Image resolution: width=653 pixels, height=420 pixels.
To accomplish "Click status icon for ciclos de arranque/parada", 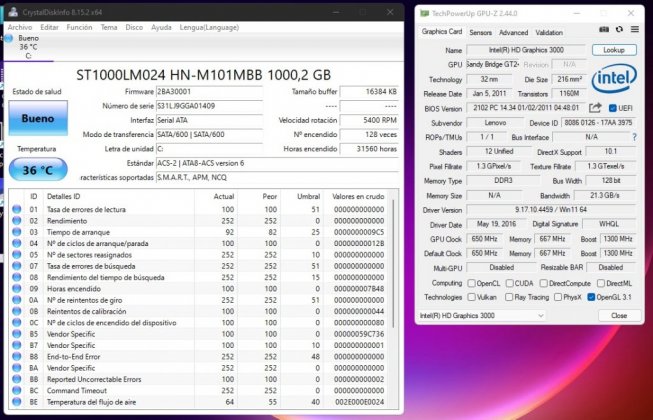I will (x=17, y=243).
